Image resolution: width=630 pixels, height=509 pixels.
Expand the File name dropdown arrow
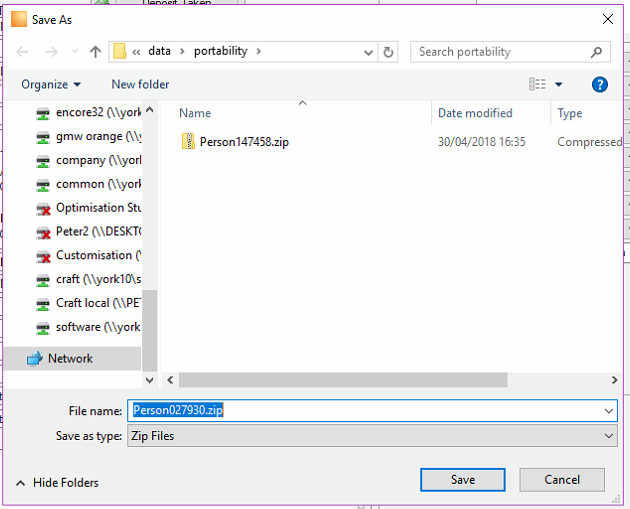click(609, 411)
